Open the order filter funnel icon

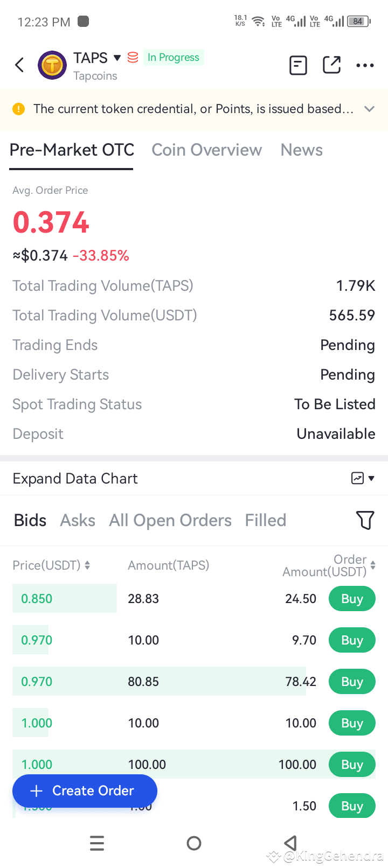(x=365, y=520)
